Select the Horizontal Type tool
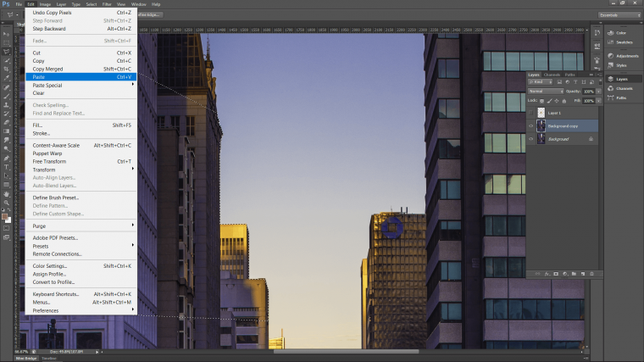This screenshot has width=644, height=362. pyautogui.click(x=6, y=167)
